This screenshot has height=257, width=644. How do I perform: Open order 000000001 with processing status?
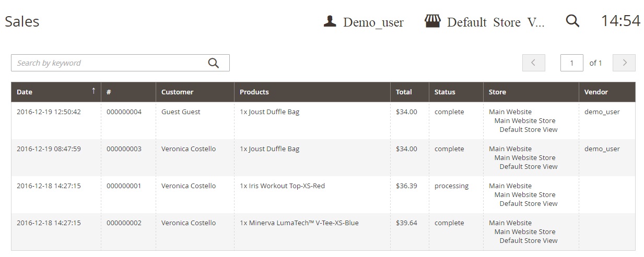124,186
